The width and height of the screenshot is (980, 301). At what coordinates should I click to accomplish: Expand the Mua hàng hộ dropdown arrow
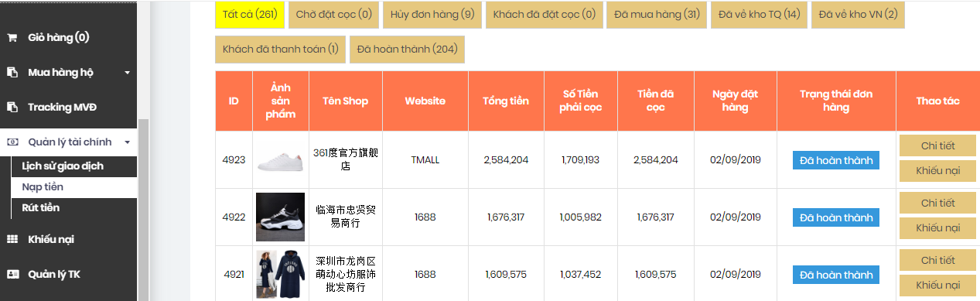(127, 73)
